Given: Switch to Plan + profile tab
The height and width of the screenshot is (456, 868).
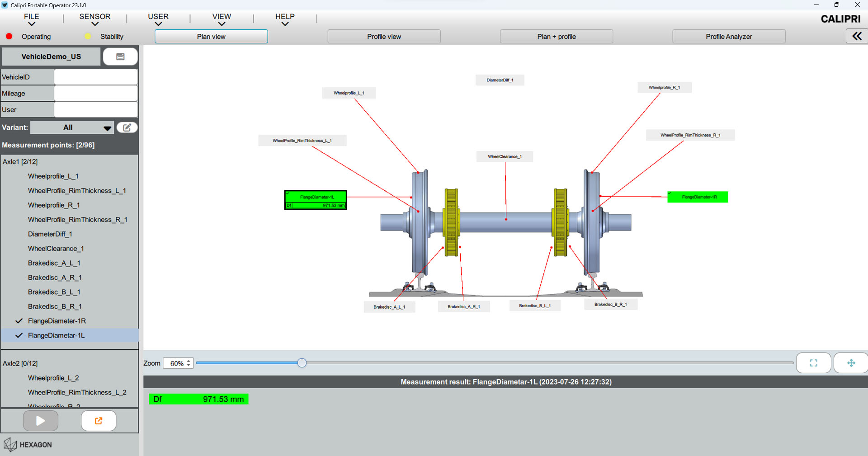Looking at the screenshot, I should (x=557, y=37).
